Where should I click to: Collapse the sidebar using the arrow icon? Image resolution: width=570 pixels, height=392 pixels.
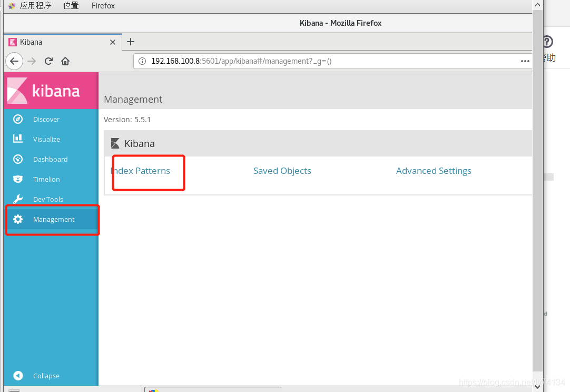(18, 376)
